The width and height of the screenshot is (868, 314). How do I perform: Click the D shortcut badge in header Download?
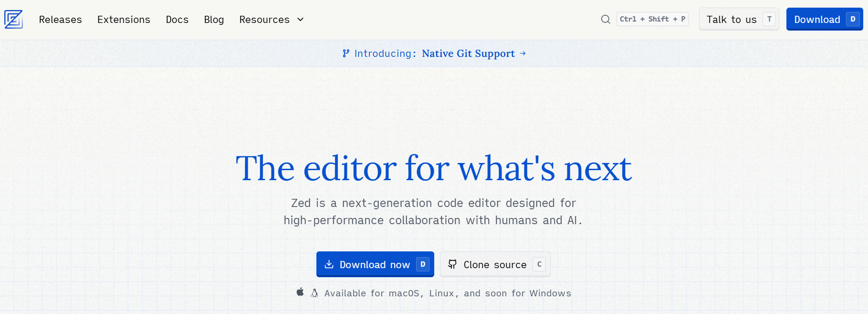[x=853, y=19]
